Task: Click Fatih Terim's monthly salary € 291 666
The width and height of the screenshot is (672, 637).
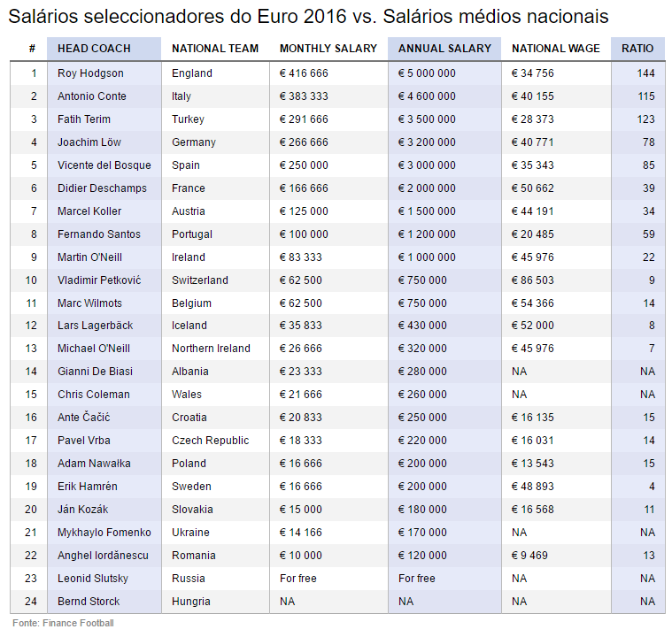Action: 304,119
